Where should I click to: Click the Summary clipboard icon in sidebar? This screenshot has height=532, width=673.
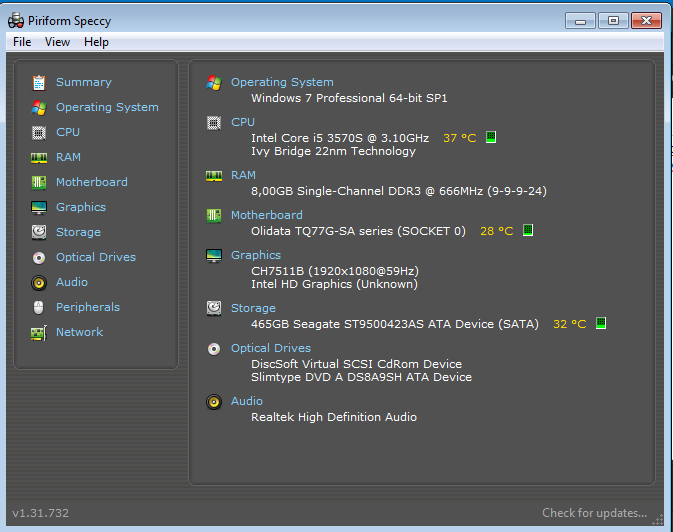[x=39, y=82]
